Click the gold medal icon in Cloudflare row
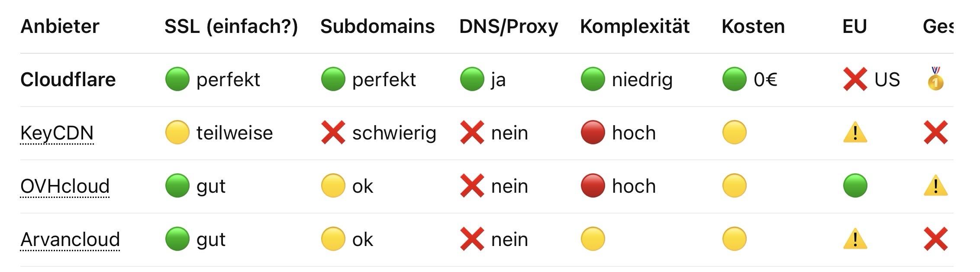This screenshot has width=980, height=272. coord(935,79)
